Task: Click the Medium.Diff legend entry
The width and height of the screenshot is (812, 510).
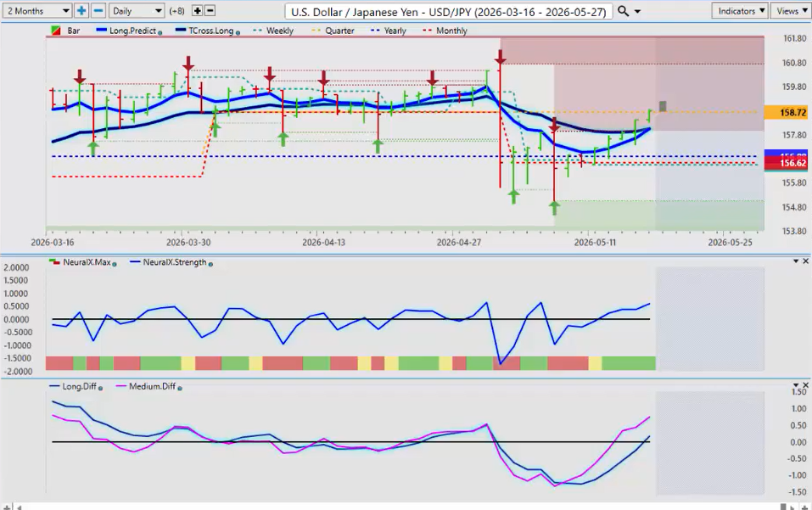Action: [152, 386]
